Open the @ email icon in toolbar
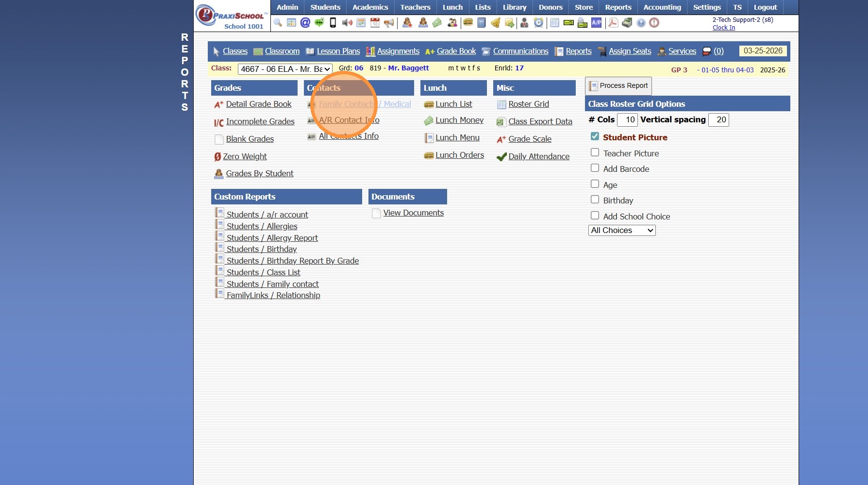The width and height of the screenshot is (868, 485). pyautogui.click(x=305, y=23)
